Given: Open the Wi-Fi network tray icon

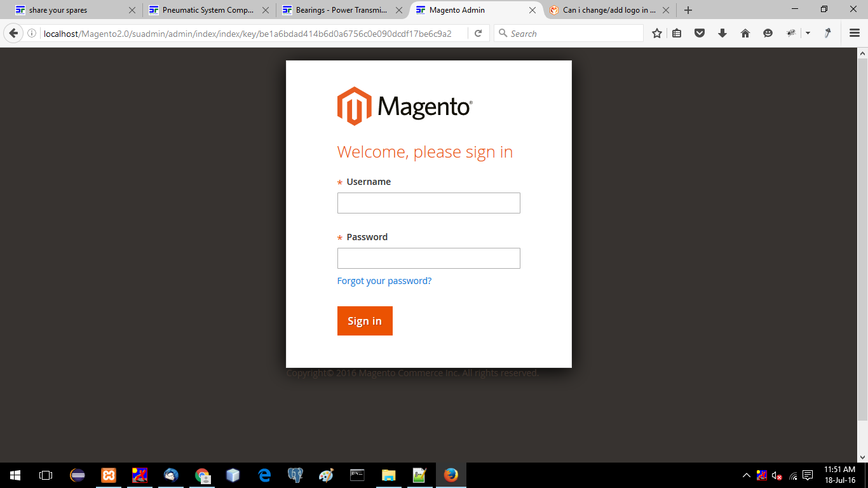Looking at the screenshot, I should coord(793,475).
